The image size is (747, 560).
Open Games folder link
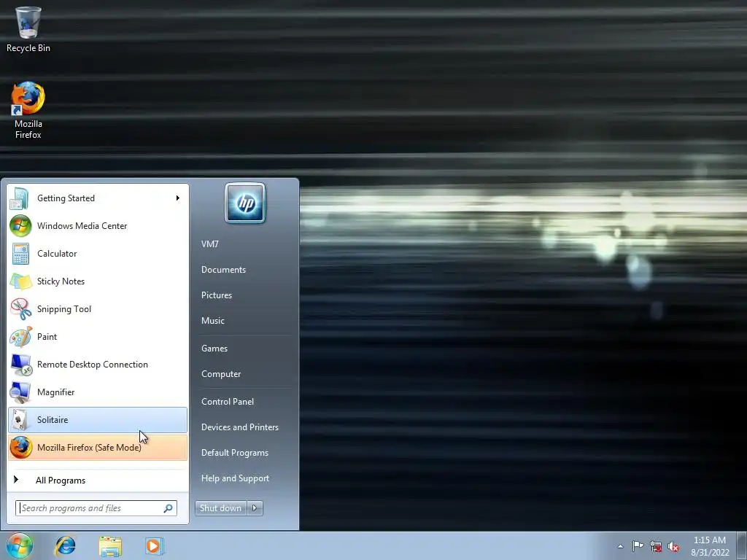[214, 349]
